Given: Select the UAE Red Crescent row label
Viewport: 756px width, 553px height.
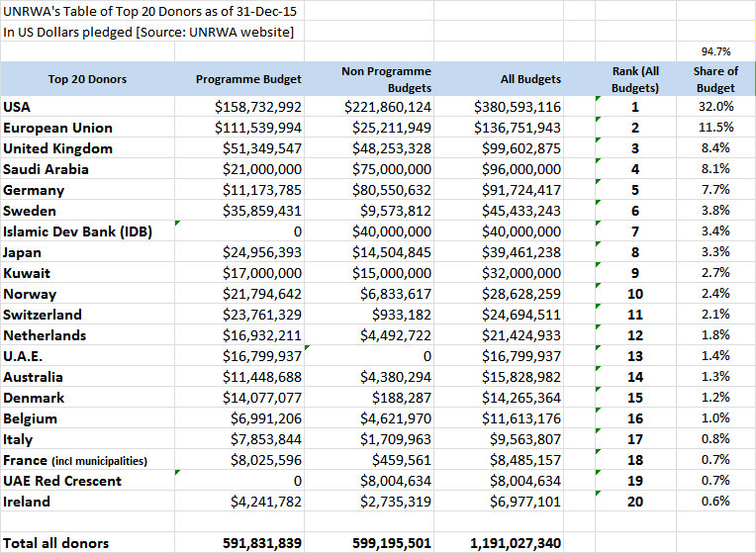Looking at the screenshot, I should pyautogui.click(x=87, y=481).
